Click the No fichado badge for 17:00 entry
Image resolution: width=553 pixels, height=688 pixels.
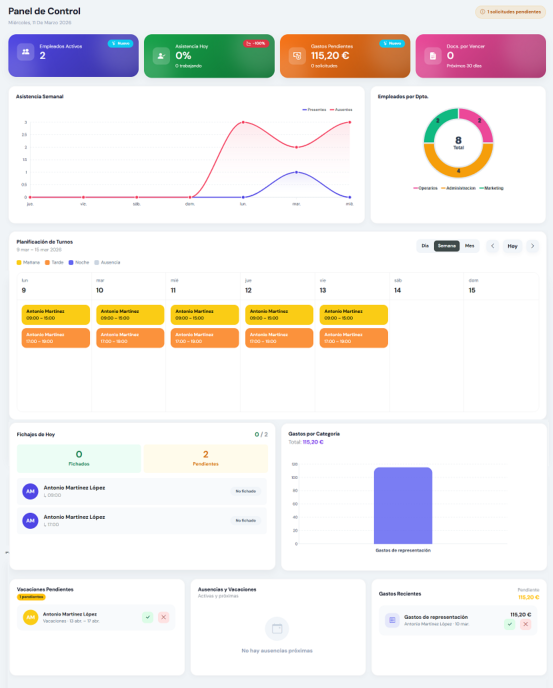[x=245, y=520]
